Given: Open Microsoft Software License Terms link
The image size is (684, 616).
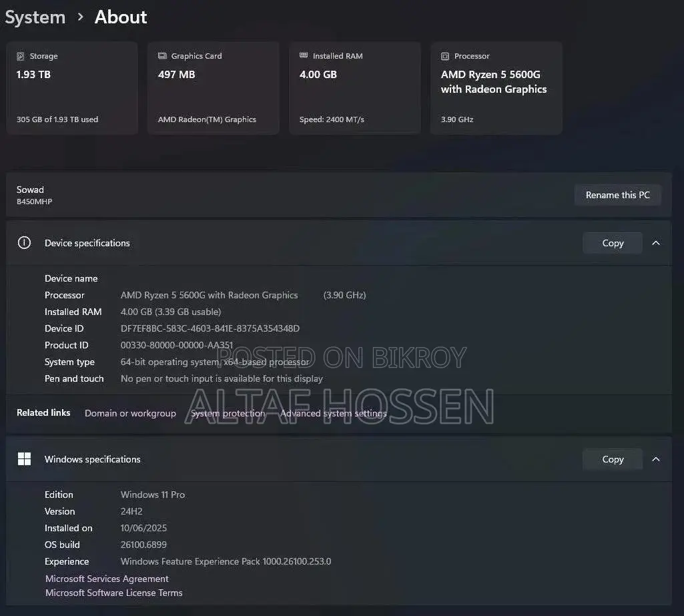Looking at the screenshot, I should click(114, 593).
